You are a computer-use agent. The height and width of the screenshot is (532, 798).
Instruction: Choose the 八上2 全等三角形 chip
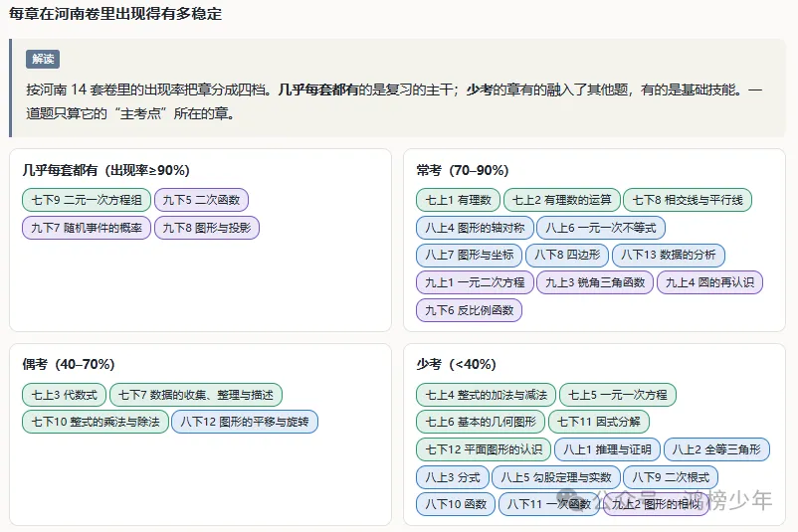point(716,449)
